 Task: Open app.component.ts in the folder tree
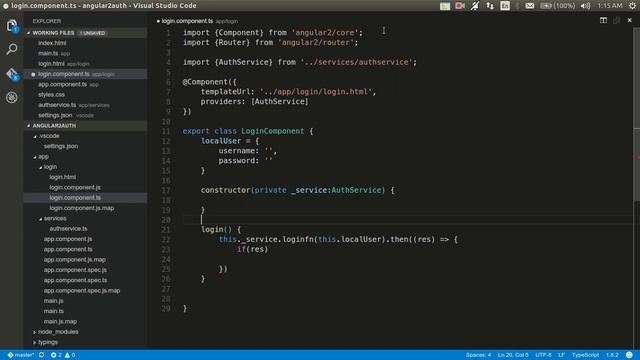pyautogui.click(x=68, y=249)
